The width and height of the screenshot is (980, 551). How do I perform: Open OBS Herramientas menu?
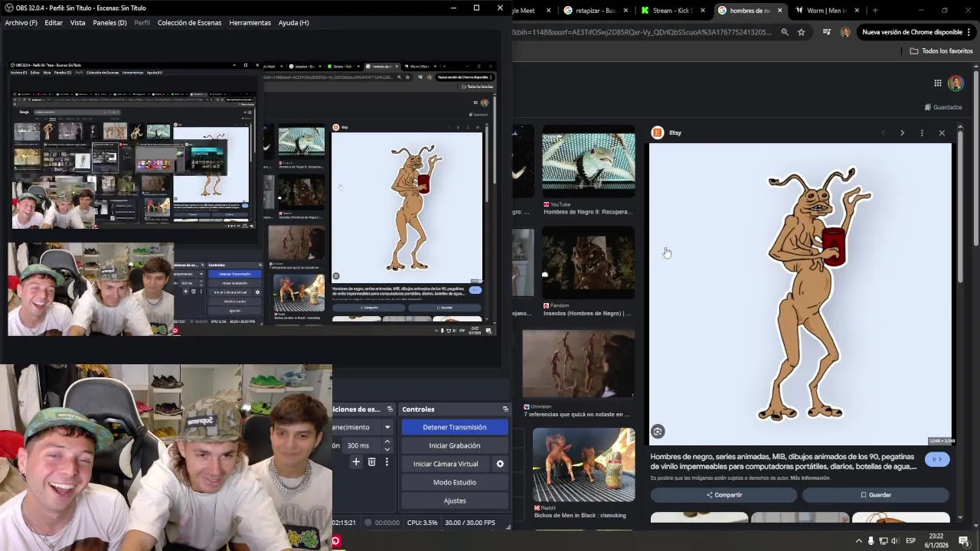click(250, 23)
